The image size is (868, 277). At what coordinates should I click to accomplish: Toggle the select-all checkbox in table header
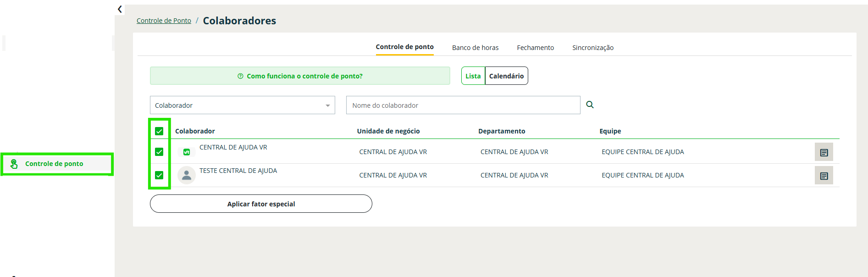tap(159, 131)
